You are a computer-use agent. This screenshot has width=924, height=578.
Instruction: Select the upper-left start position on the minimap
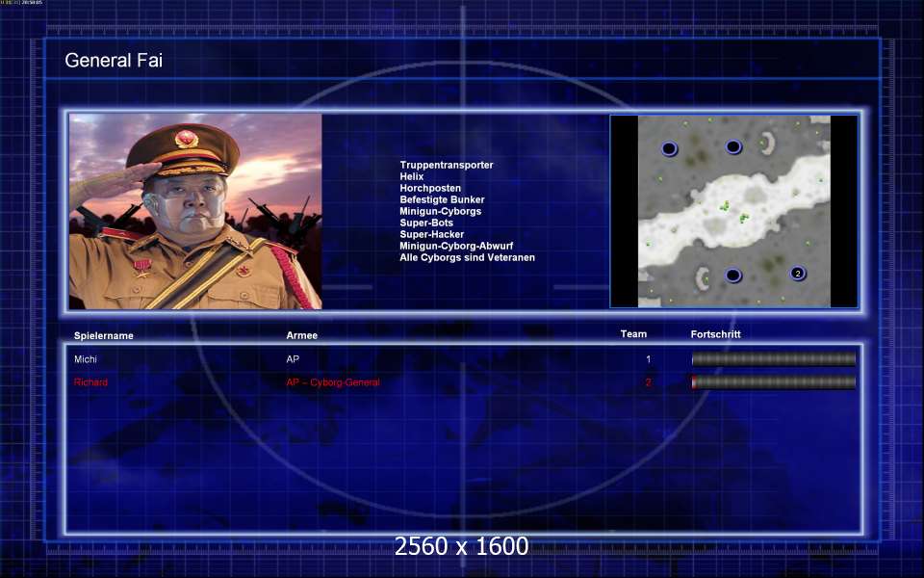669,148
